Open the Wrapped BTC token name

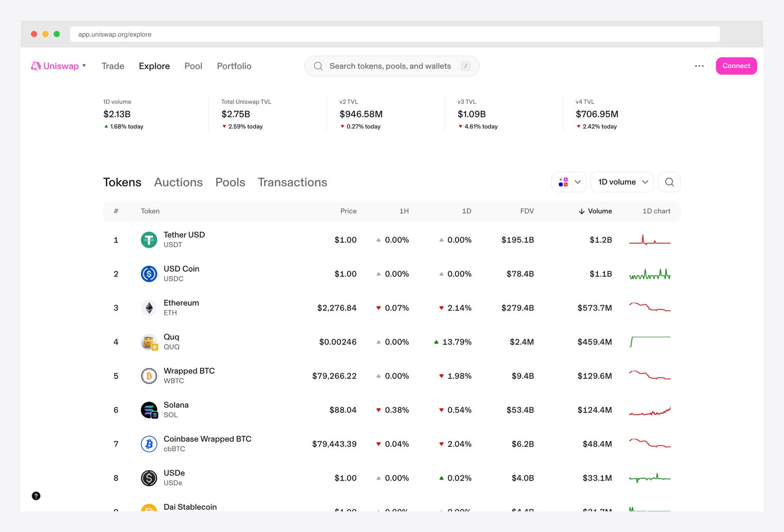pos(189,371)
